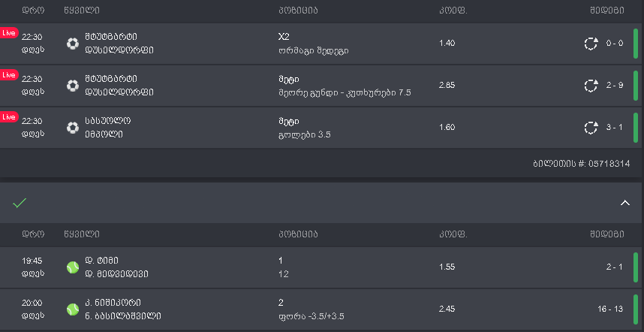Click the green status bar beside score 16 - 13
Viewport: 644px width, 332px height.
[636, 309]
